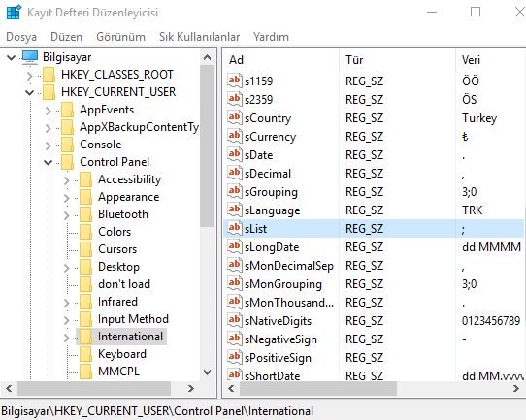Viewport: 526px width, 420px height.
Task: Sort by the Veri column header
Action: [x=491, y=60]
